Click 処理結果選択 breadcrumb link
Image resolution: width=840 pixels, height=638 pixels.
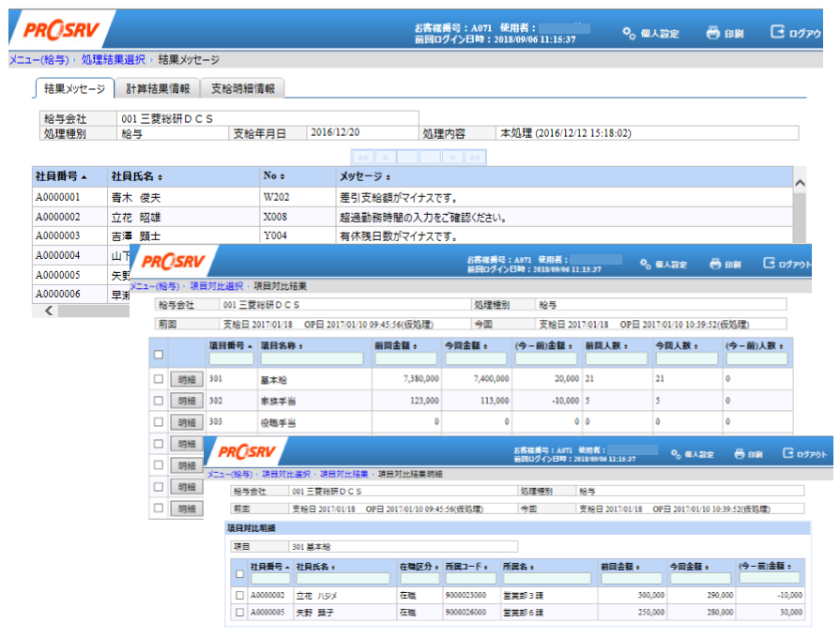(113, 60)
